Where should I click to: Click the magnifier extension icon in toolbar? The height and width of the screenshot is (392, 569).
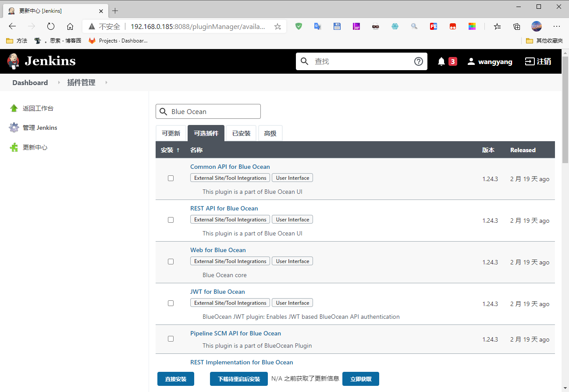414,26
